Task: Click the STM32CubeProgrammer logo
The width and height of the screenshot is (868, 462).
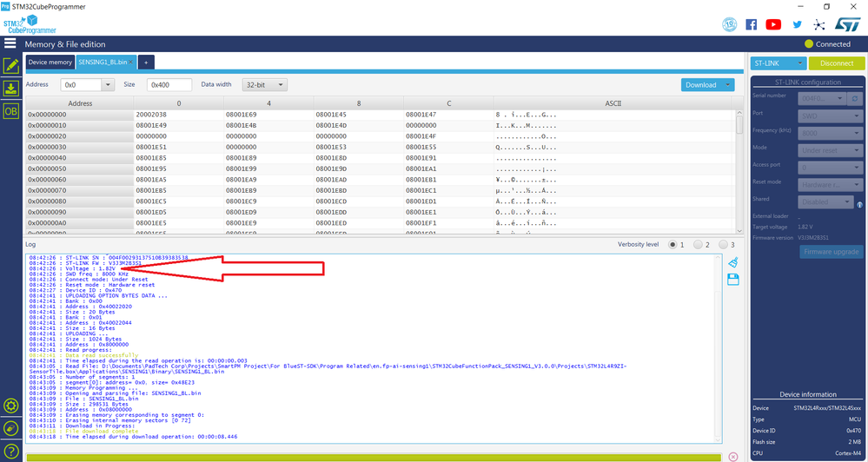Action: (30, 25)
